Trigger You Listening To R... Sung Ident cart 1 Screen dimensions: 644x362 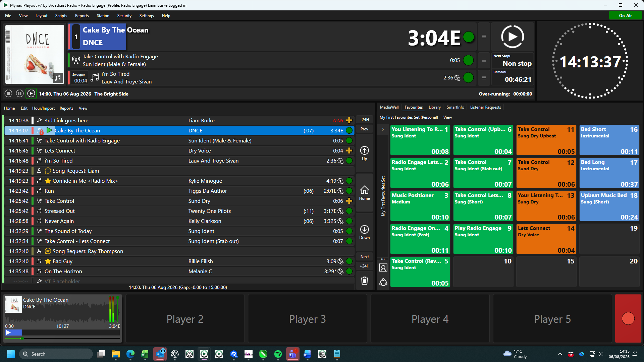pos(420,140)
